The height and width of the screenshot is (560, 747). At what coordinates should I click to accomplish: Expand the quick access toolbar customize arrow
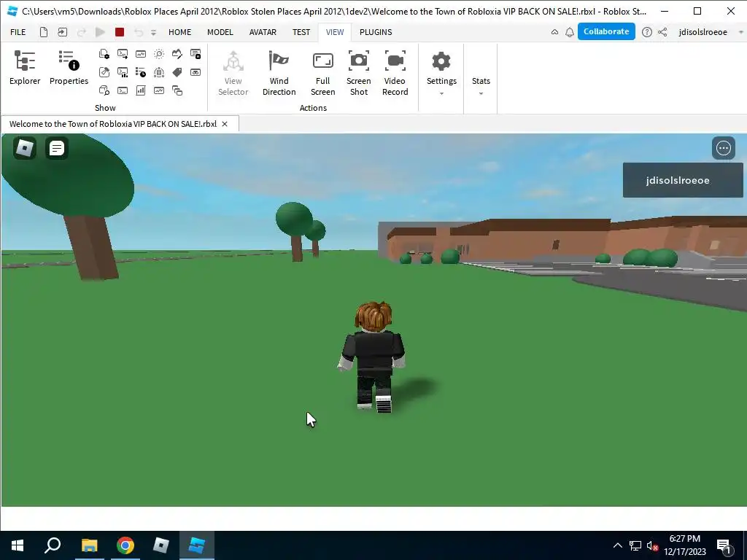pos(153,32)
